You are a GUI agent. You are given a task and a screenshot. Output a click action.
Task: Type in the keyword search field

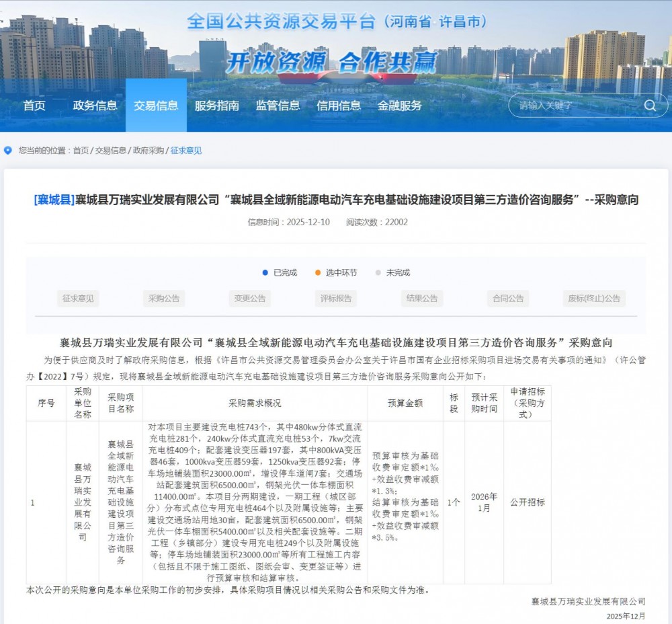(571, 106)
